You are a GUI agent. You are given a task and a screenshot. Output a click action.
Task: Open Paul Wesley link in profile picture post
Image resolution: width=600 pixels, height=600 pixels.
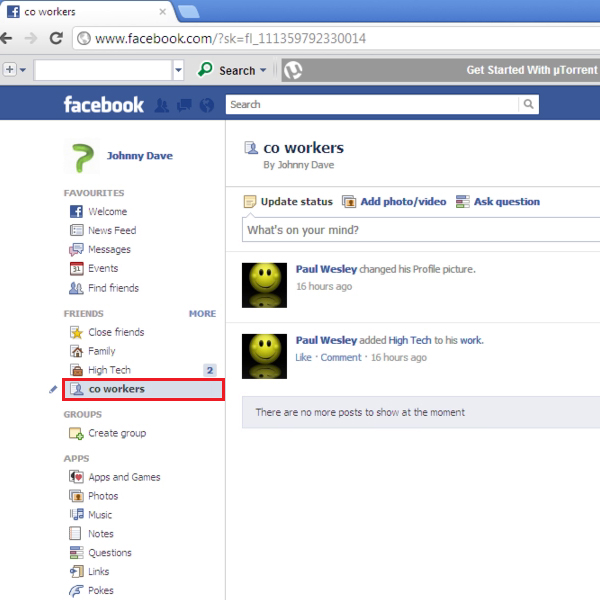(326, 269)
